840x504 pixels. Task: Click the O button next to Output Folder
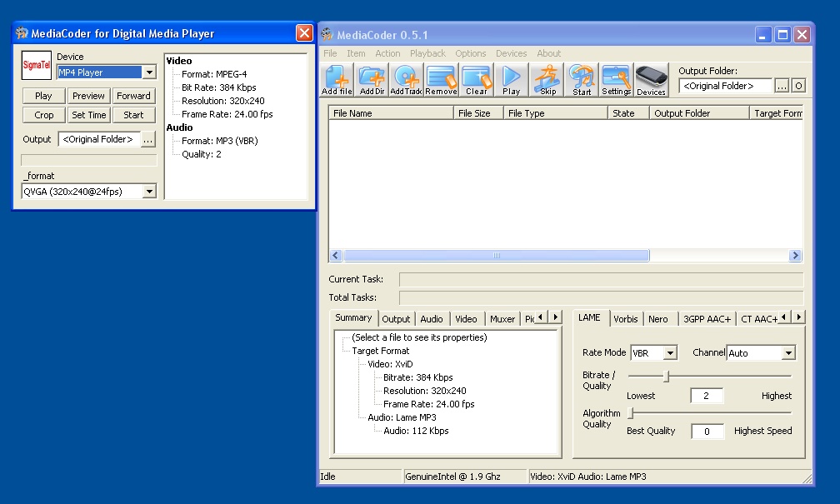[798, 86]
